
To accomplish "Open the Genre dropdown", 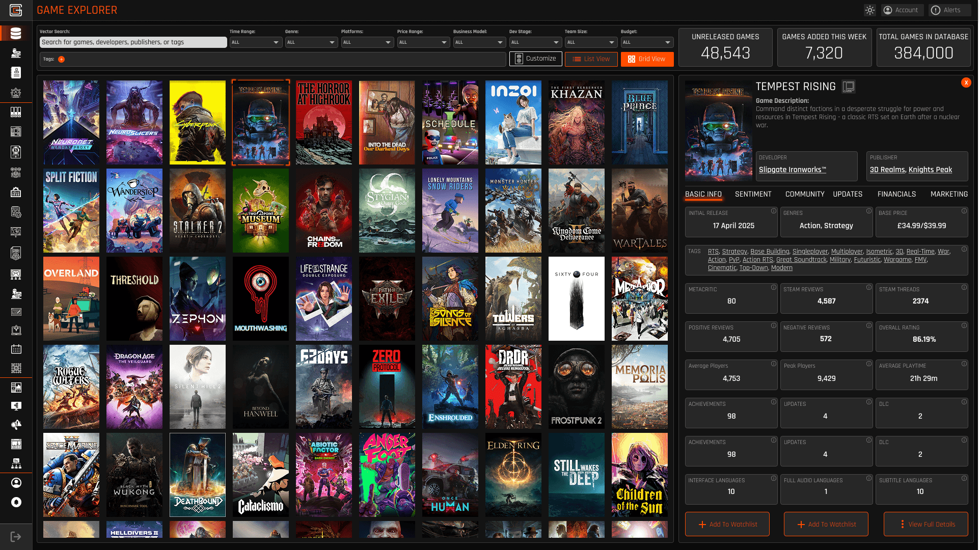I will point(311,42).
